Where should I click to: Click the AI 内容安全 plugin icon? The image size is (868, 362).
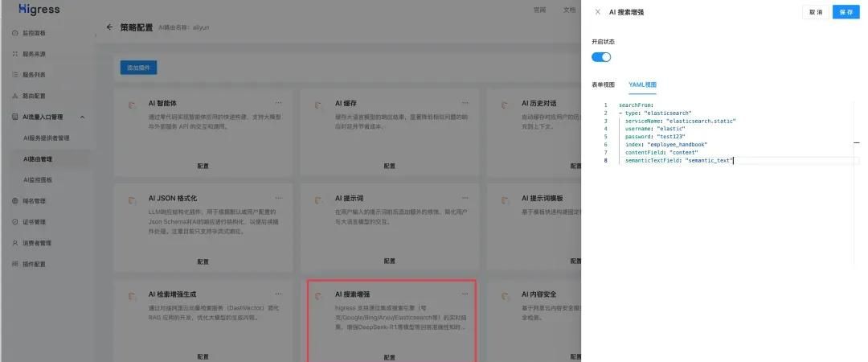click(x=505, y=296)
